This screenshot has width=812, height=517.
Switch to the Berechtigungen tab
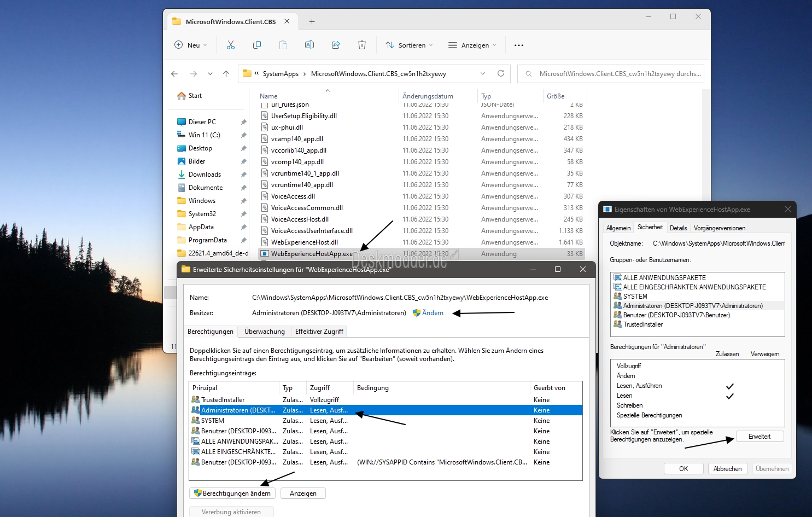click(211, 332)
